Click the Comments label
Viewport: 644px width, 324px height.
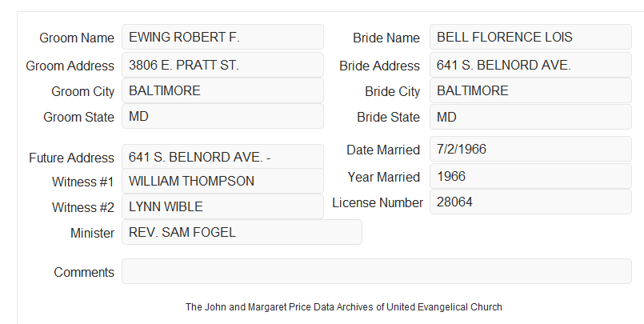click(84, 272)
